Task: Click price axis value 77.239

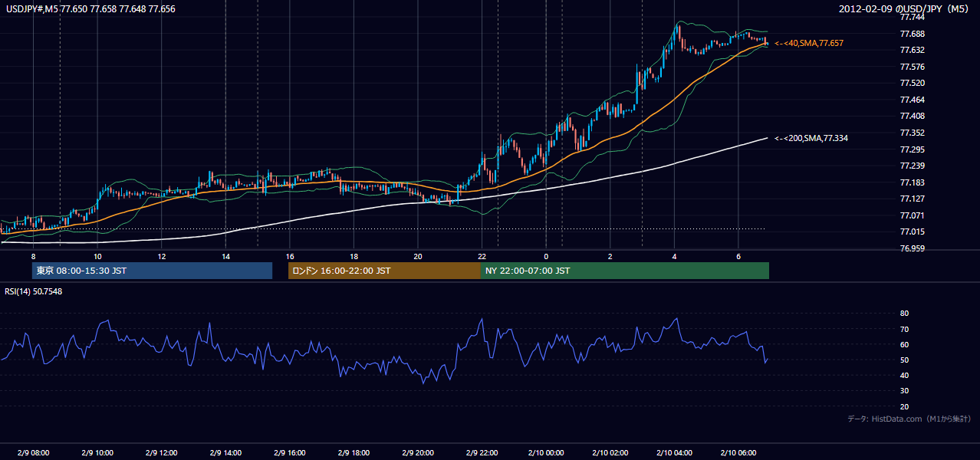Action: click(x=913, y=166)
